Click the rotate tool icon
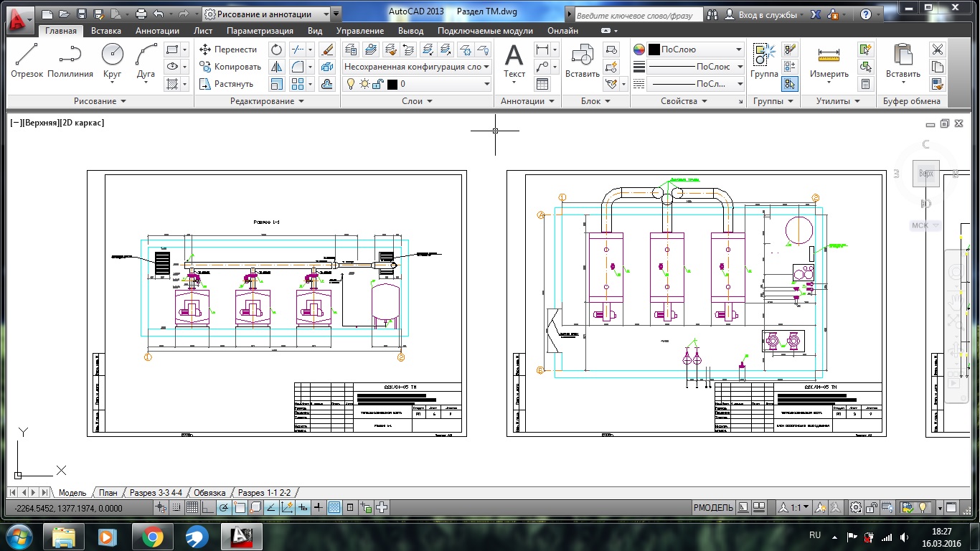The image size is (980, 551). tap(277, 50)
